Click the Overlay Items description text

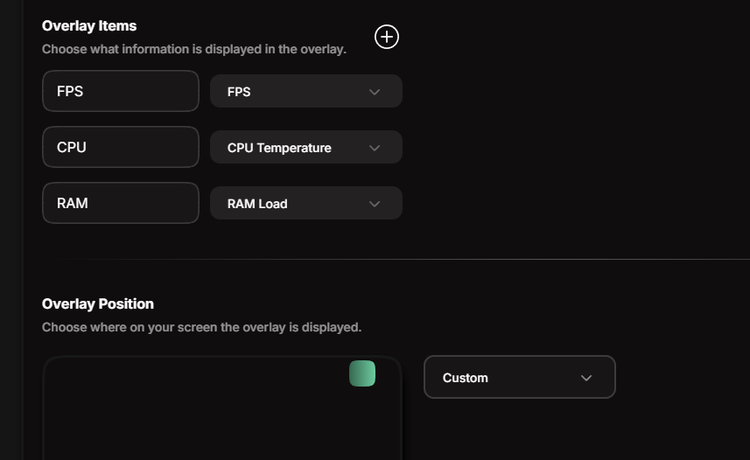pos(194,49)
